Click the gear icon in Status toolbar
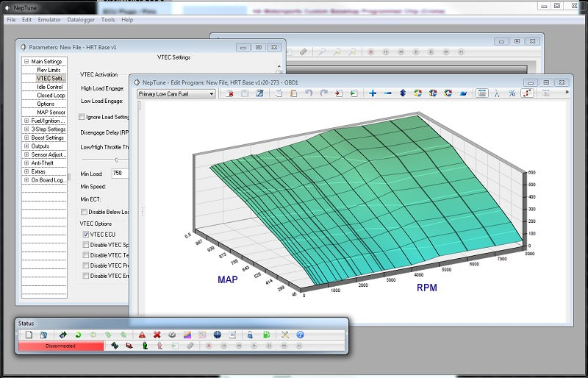 tap(172, 335)
